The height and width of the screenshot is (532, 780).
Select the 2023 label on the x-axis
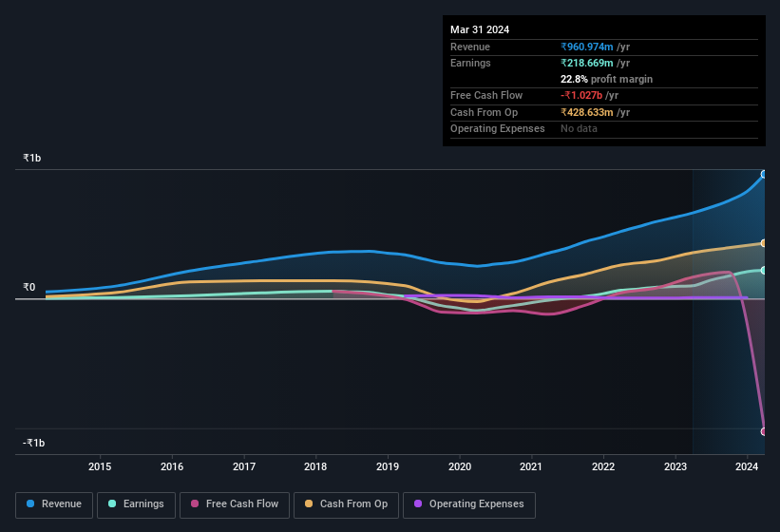675,466
